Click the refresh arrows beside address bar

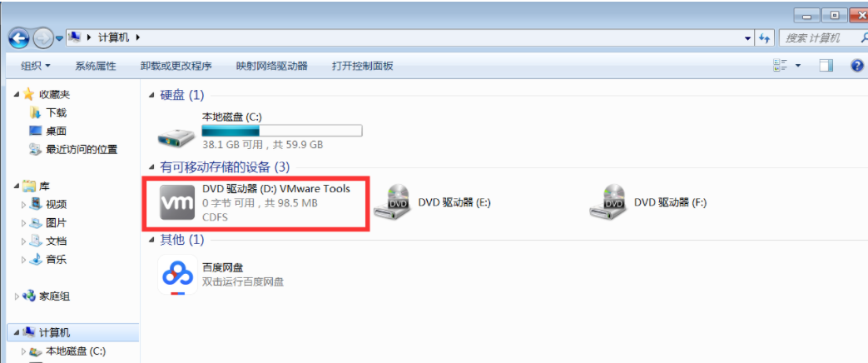tap(765, 38)
